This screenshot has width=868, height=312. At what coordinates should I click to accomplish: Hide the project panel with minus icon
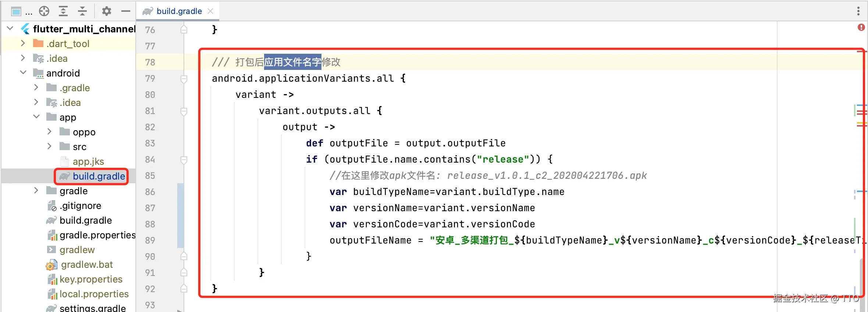pos(126,11)
